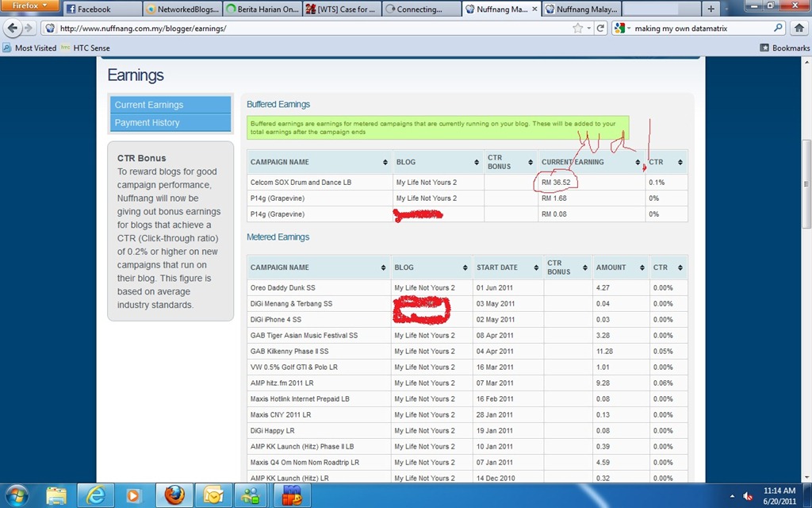This screenshot has height=508, width=812.
Task: Close the active Nuffnang tab
Action: coord(535,9)
